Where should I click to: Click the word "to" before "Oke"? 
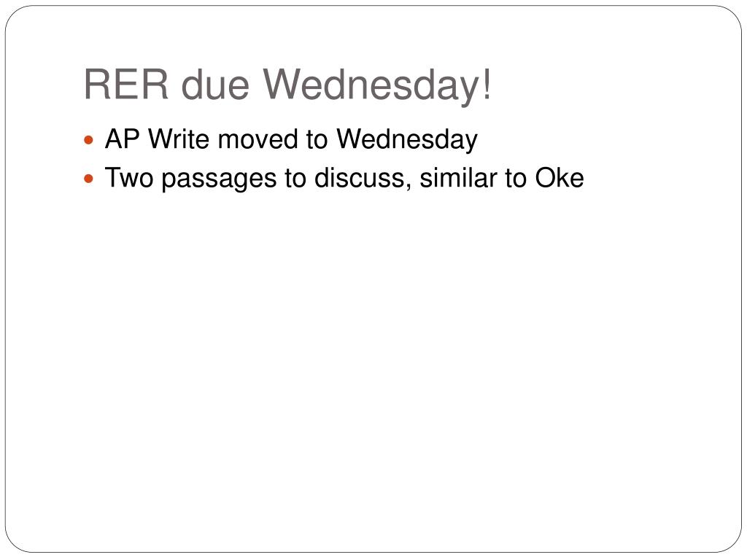coord(516,178)
